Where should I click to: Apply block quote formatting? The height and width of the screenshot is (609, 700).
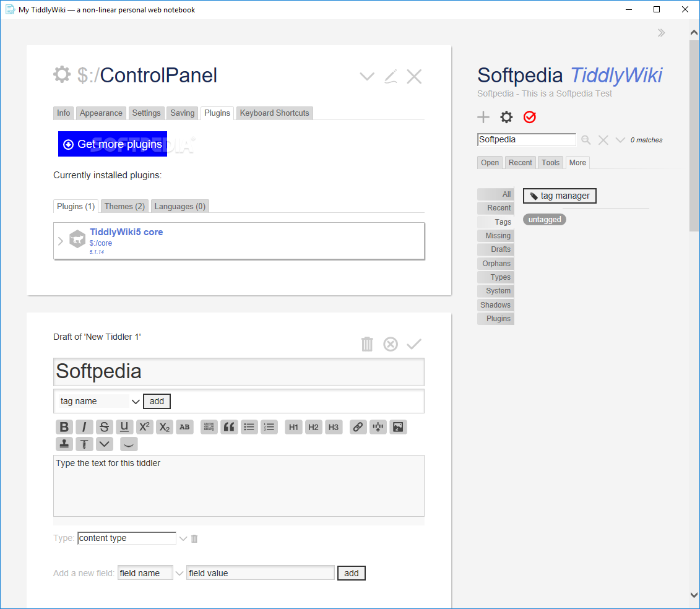tap(229, 427)
